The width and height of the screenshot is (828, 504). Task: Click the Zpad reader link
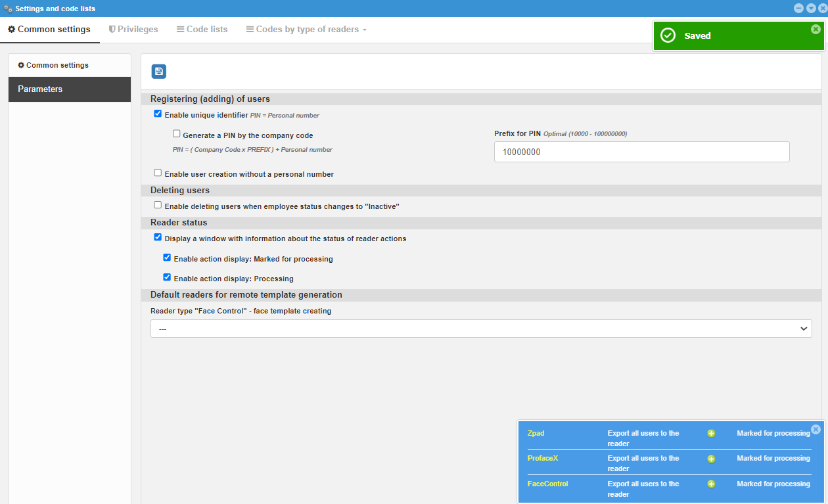[536, 434]
